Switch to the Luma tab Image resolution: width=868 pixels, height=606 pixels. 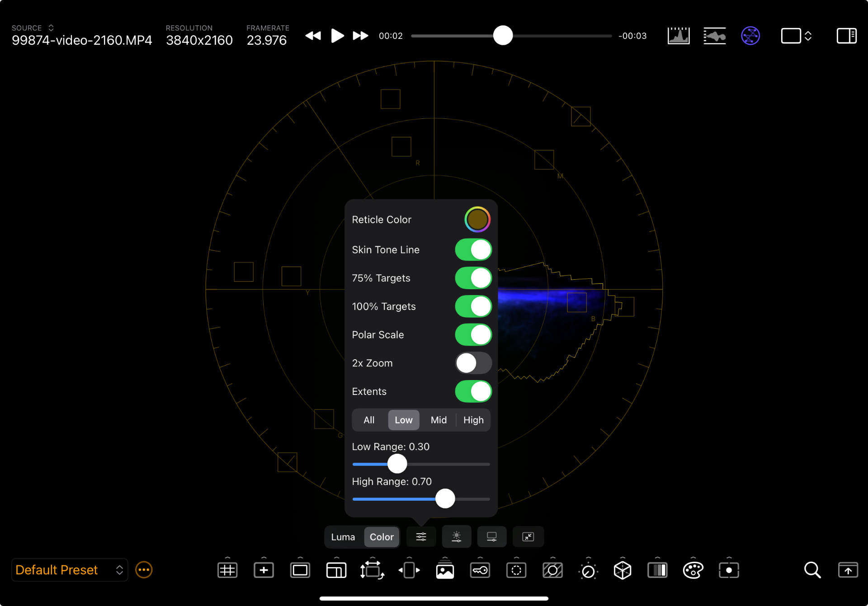(x=343, y=537)
